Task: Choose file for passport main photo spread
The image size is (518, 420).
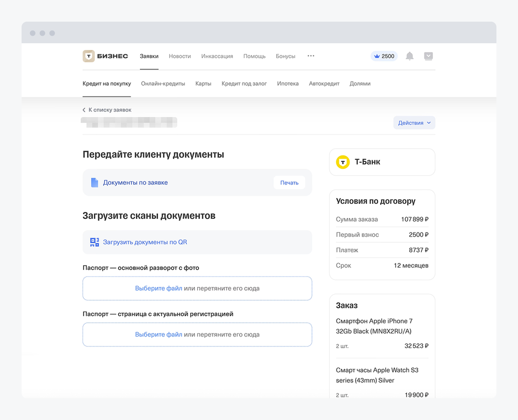Action: pos(159,289)
